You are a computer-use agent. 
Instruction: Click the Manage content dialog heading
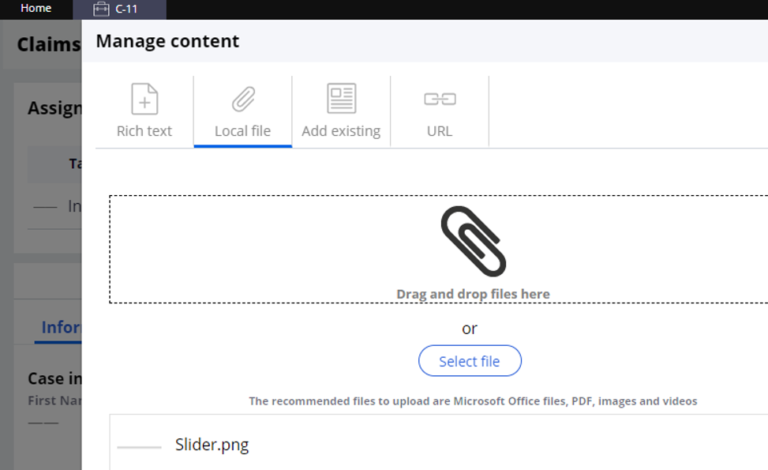[x=167, y=41]
